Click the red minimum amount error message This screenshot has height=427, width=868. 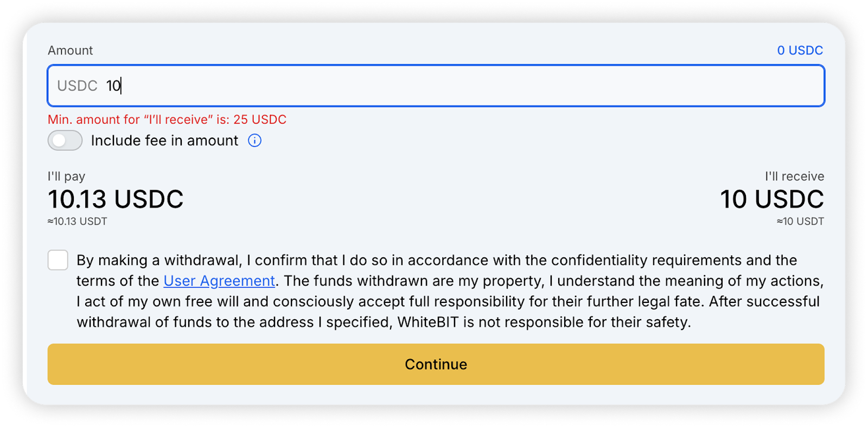click(x=167, y=119)
